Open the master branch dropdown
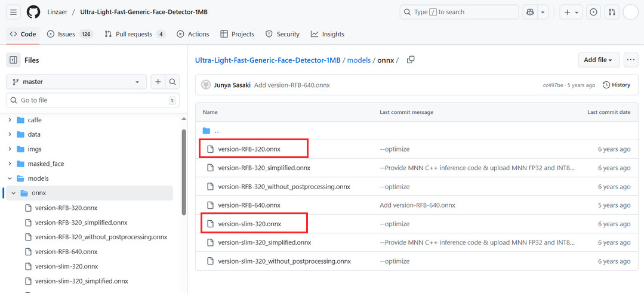 [76, 82]
